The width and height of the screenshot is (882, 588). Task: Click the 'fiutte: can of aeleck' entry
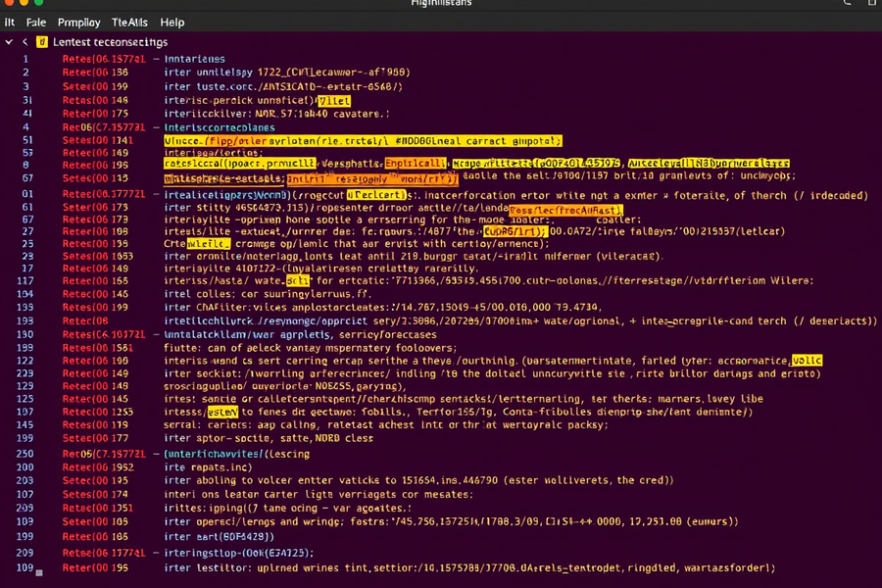pos(311,348)
